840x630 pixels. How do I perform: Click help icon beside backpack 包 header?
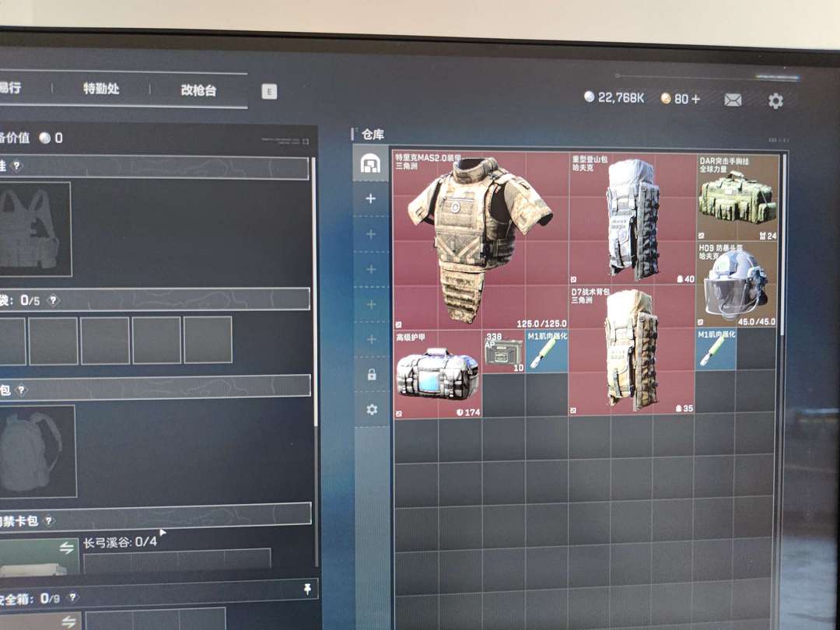[x=21, y=390]
